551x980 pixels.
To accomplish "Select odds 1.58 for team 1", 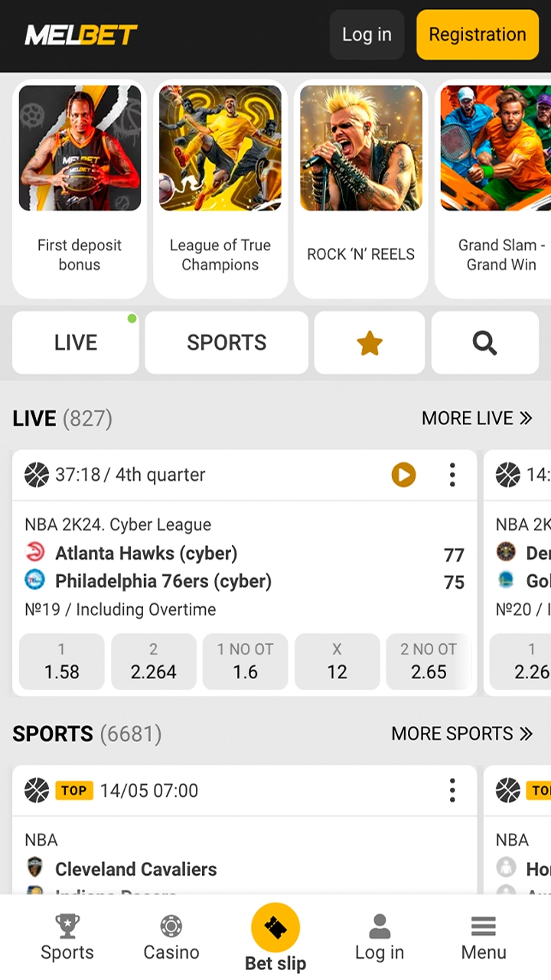I will [x=61, y=661].
